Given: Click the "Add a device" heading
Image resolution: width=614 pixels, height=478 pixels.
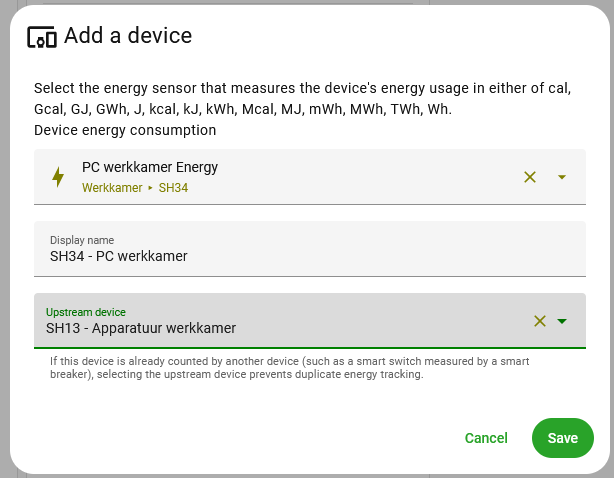Looking at the screenshot, I should coord(128,37).
